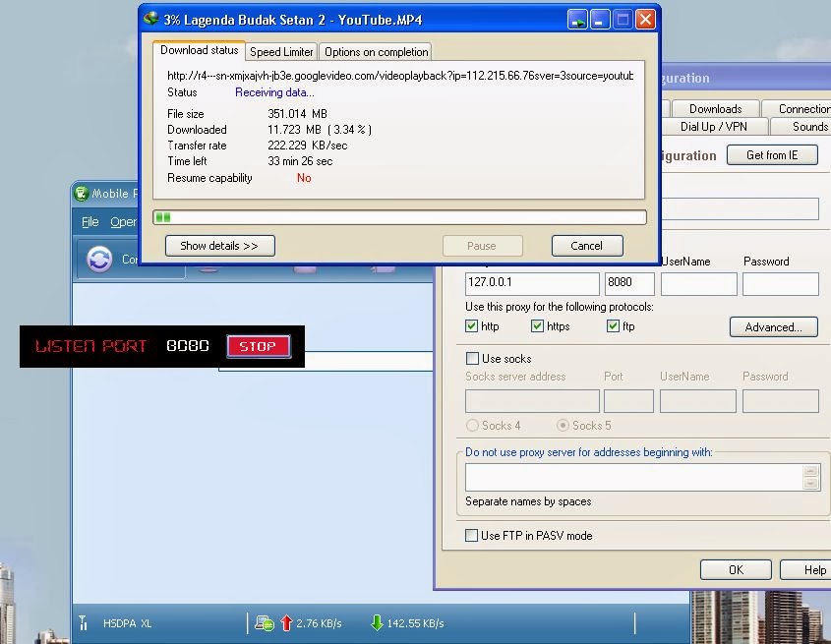Click the resume capability 'No' value

coord(304,178)
